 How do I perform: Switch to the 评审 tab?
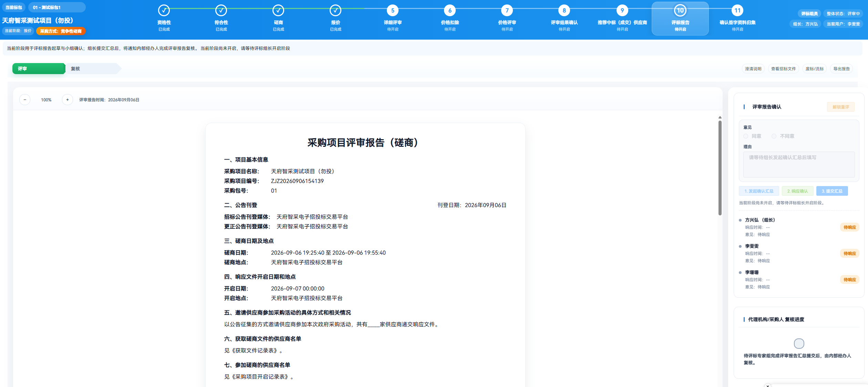[39, 69]
